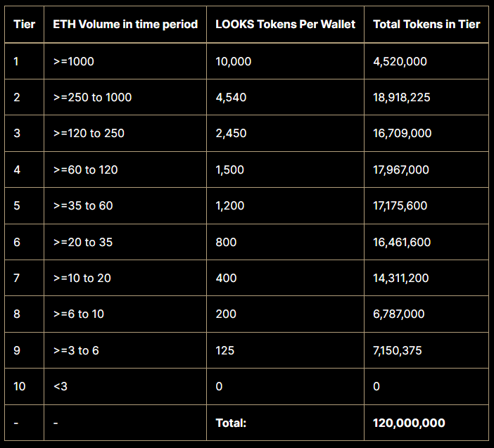
Task: Click the ">=250 to 1000" cell
Action: pos(92,97)
